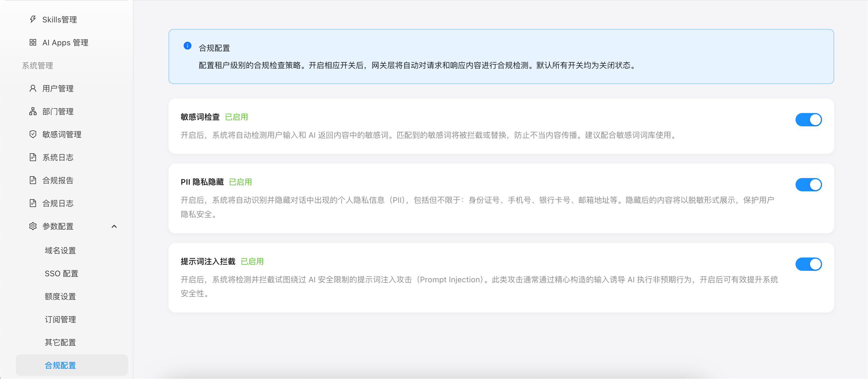Click the shield icon beside 敏感词管理
868x379 pixels.
pos(33,134)
